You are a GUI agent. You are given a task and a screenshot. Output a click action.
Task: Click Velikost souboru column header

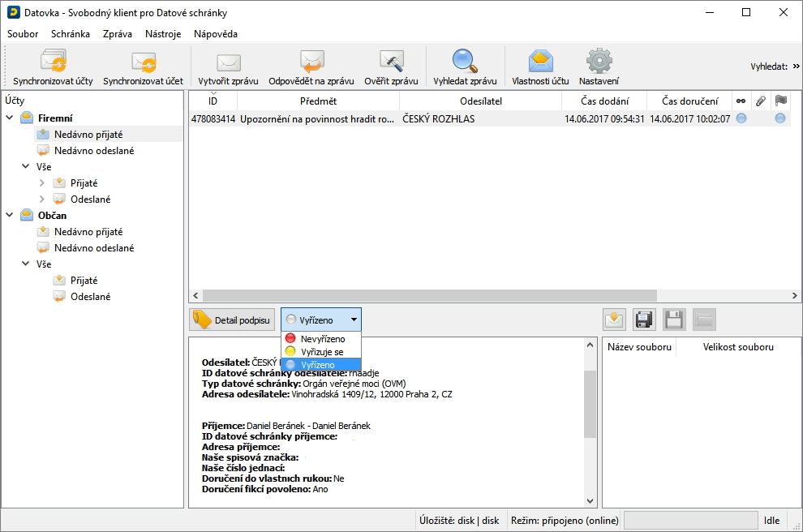(738, 346)
